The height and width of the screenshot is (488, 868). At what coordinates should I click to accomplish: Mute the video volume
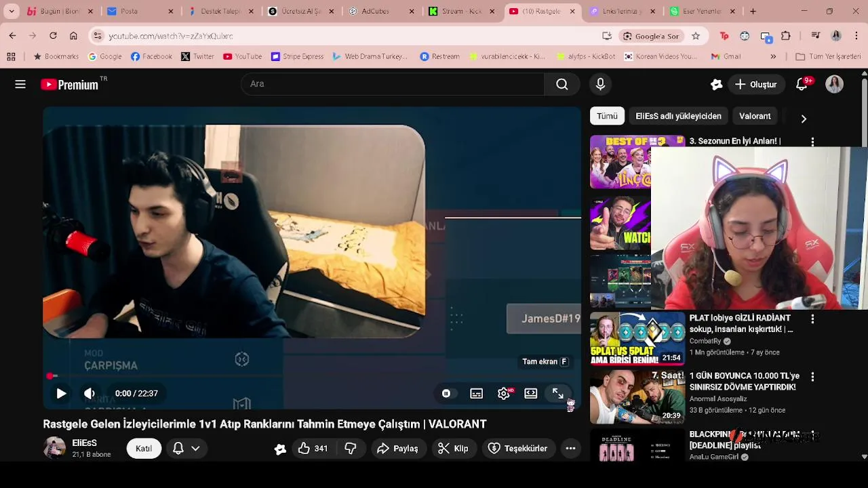point(90,393)
